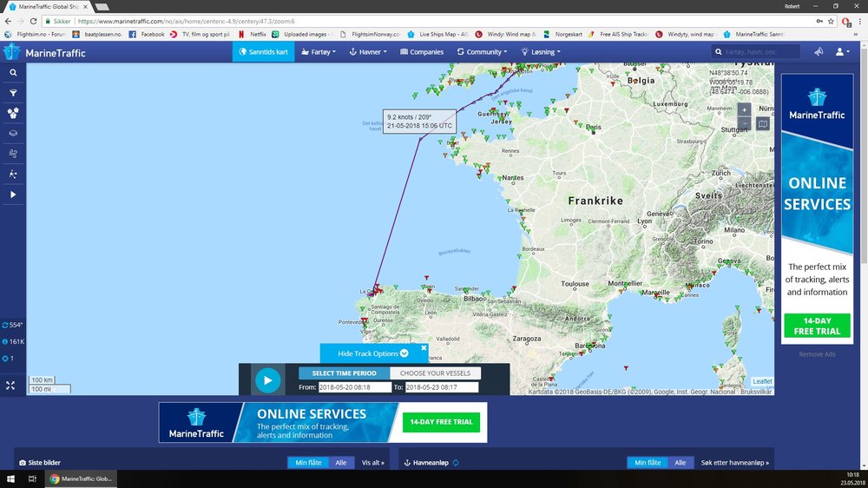Click the vessel/port search box
The width and height of the screenshot is (868, 488).
[756, 51]
